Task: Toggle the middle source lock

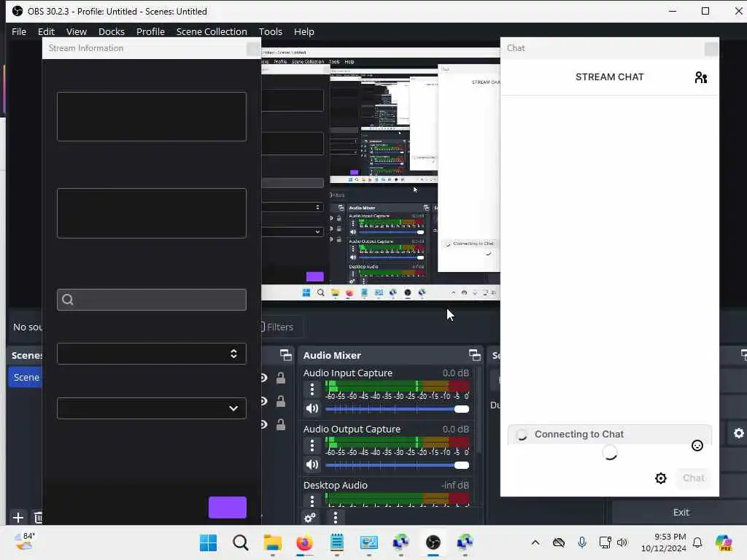Action: pos(281,402)
